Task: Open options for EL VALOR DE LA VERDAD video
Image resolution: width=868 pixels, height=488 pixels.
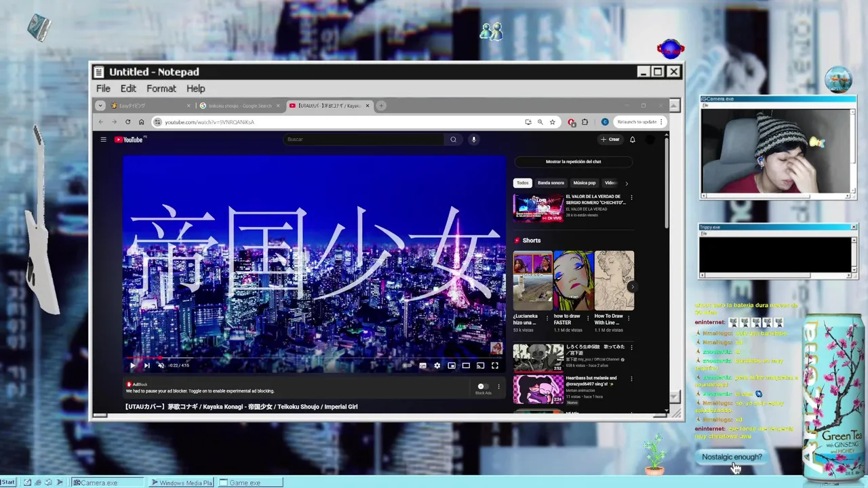Action: coord(631,198)
